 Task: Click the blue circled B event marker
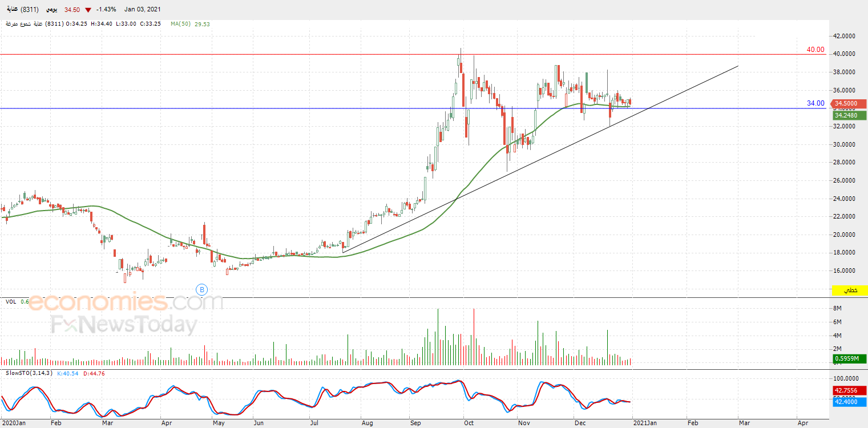(201, 289)
